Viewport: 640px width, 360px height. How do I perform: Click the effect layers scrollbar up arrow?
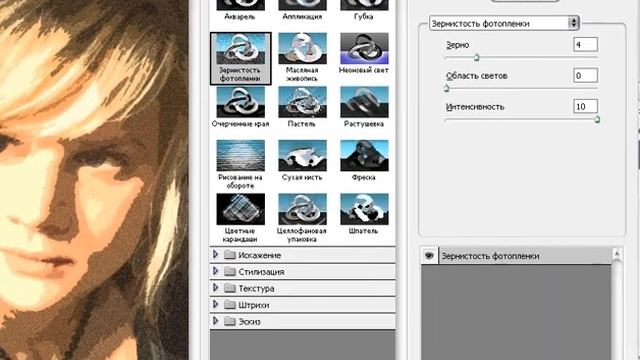coord(617,254)
